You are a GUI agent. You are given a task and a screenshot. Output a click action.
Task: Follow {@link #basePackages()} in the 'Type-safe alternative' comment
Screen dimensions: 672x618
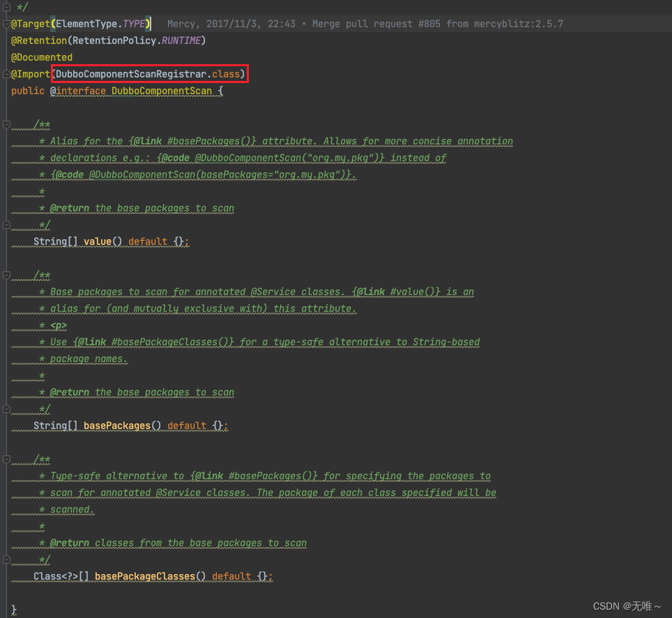[x=254, y=476]
